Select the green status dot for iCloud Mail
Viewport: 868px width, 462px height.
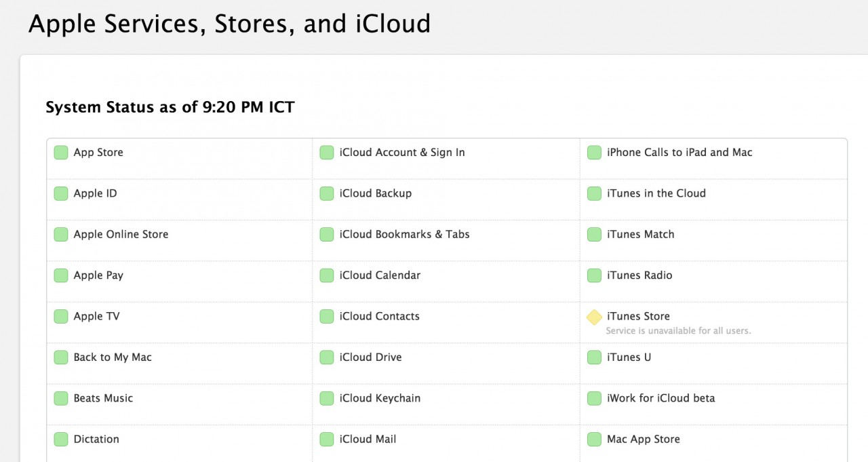326,439
